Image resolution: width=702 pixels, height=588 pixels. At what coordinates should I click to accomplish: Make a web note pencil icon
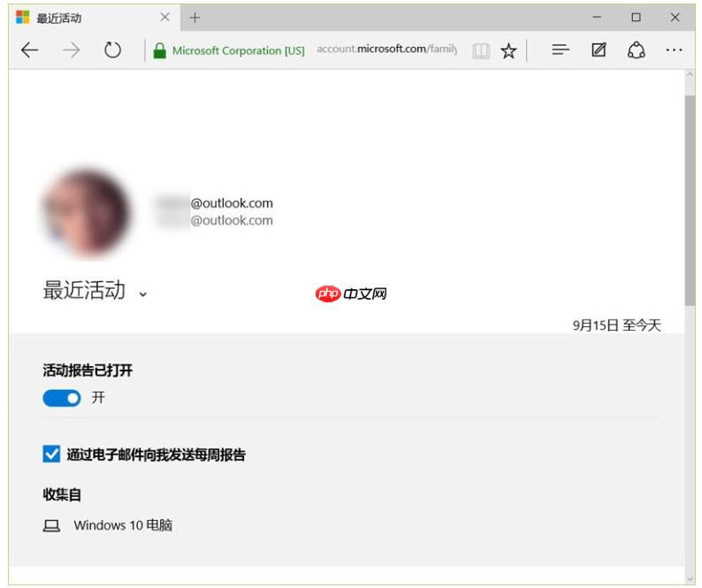coord(599,50)
